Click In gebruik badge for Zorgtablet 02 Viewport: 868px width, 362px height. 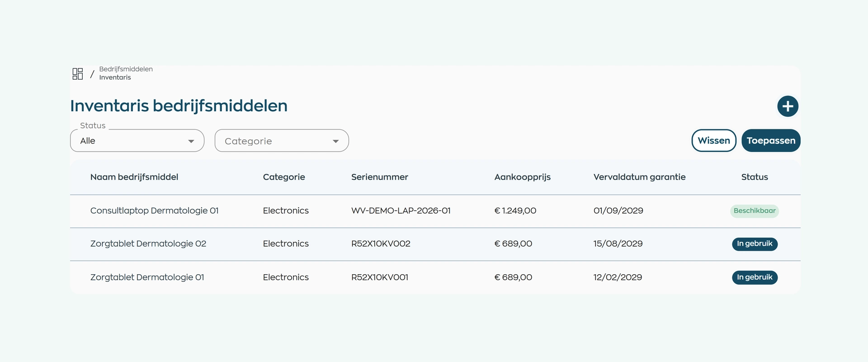(x=755, y=244)
